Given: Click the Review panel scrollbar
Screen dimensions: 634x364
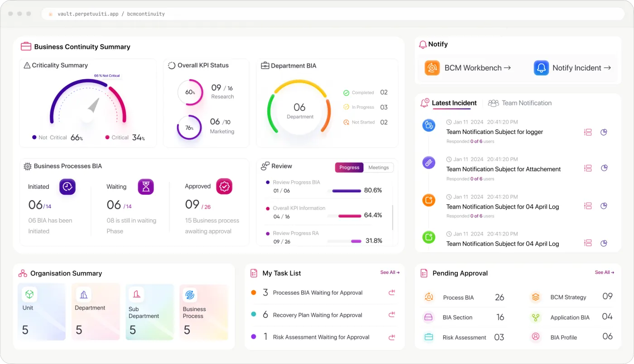Looking at the screenshot, I should pos(393,217).
